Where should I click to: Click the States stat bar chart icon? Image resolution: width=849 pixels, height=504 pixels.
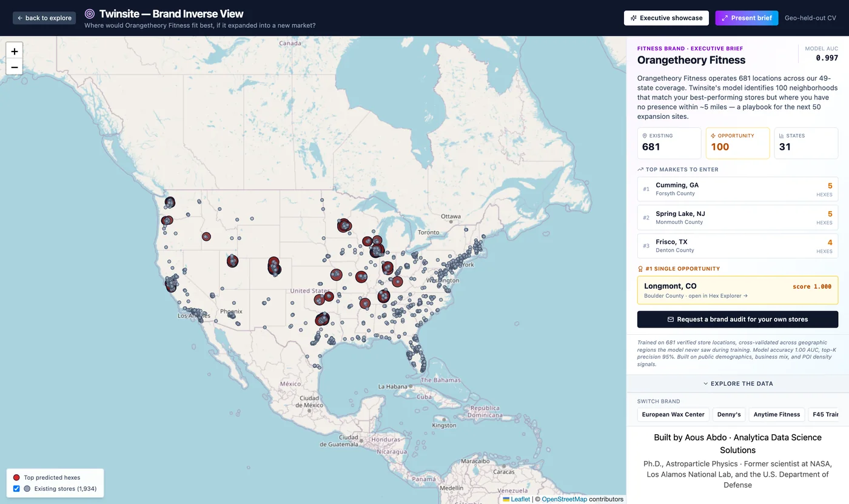(782, 136)
